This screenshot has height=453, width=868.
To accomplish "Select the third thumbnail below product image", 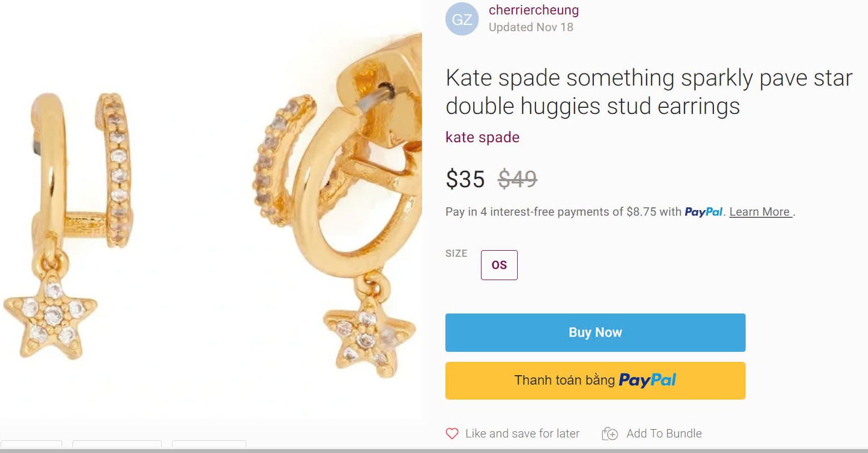I will tap(209, 444).
